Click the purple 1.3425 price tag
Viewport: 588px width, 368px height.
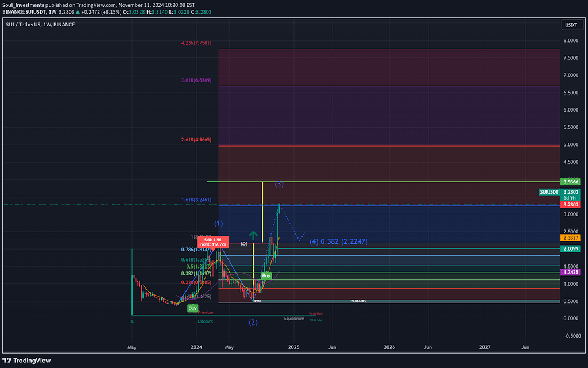(570, 272)
